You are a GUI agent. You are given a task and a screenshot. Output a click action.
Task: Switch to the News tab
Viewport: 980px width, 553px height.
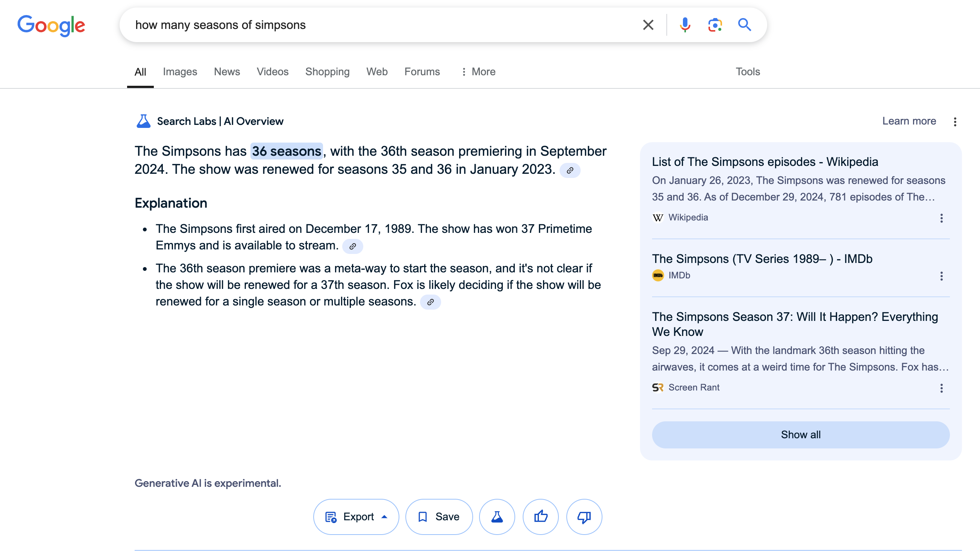click(227, 71)
